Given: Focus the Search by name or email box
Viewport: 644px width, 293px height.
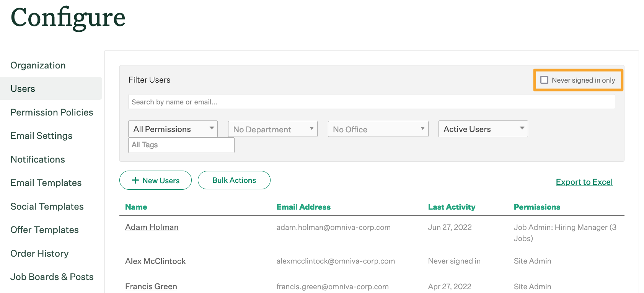Looking at the screenshot, I should (x=371, y=102).
